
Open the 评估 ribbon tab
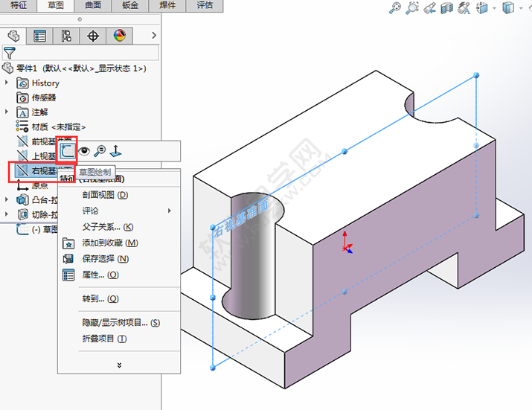click(205, 5)
